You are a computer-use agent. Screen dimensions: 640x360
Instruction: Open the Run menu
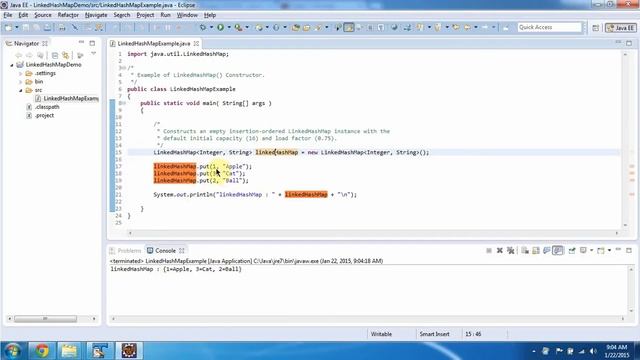tap(165, 15)
